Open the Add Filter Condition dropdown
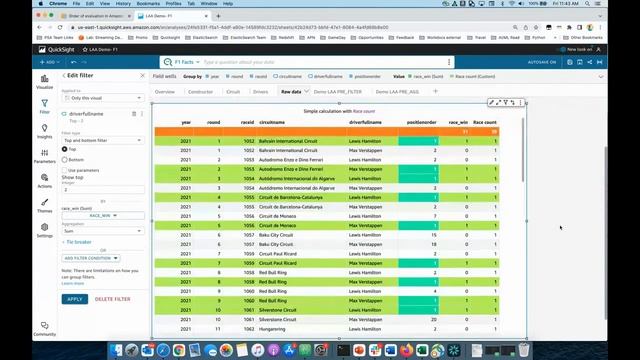640x360 pixels. point(91,258)
